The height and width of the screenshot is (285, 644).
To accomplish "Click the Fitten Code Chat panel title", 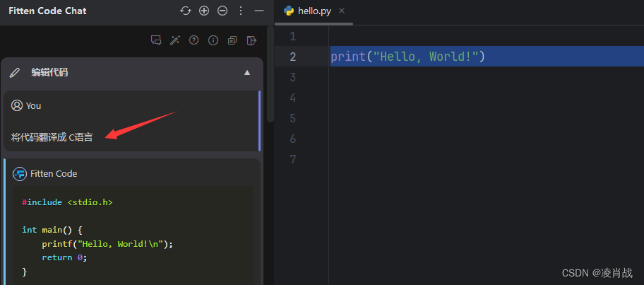I will [47, 11].
